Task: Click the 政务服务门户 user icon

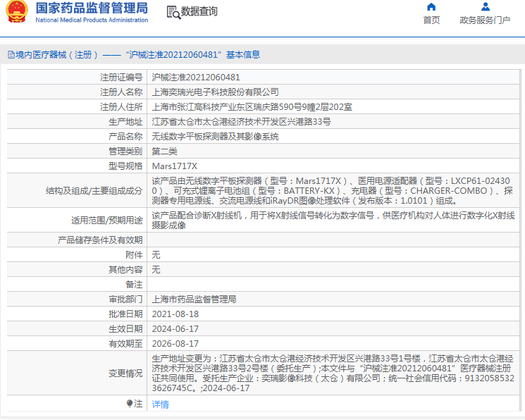Action: click(x=485, y=7)
